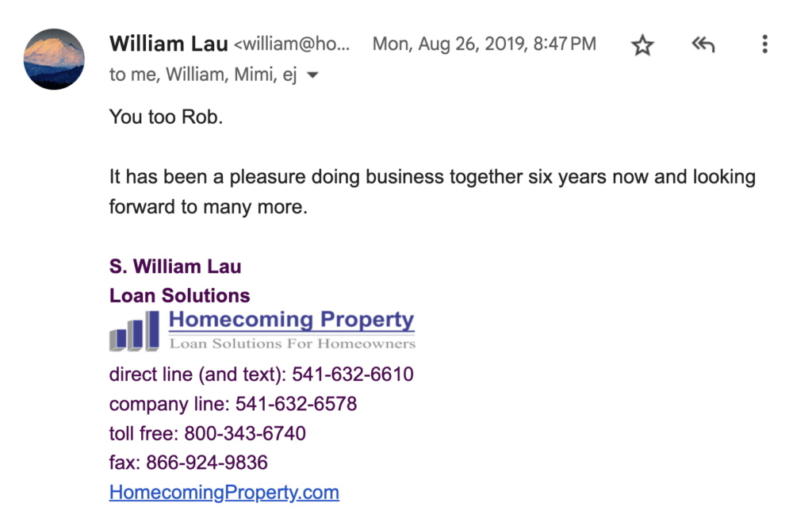Image resolution: width=812 pixels, height=530 pixels.
Task: Click the truncated sender email address
Action: pyautogui.click(x=292, y=44)
